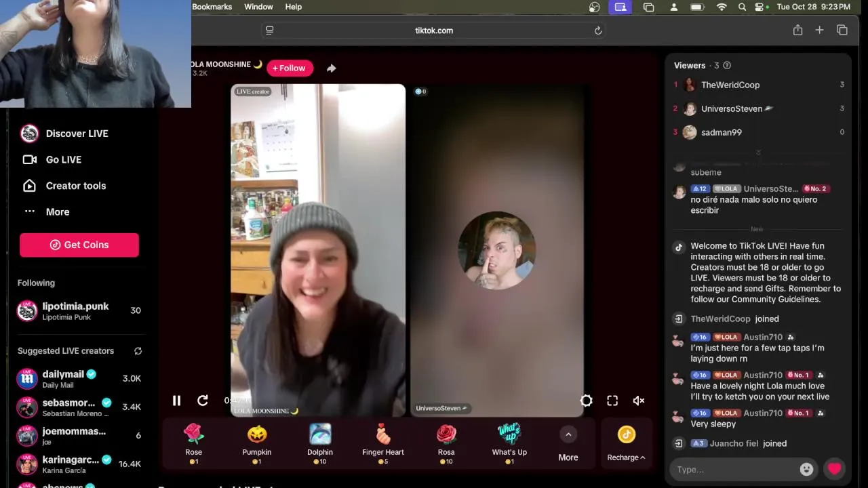868x488 pixels.
Task: Open the Recharge coins menu
Action: [x=626, y=443]
